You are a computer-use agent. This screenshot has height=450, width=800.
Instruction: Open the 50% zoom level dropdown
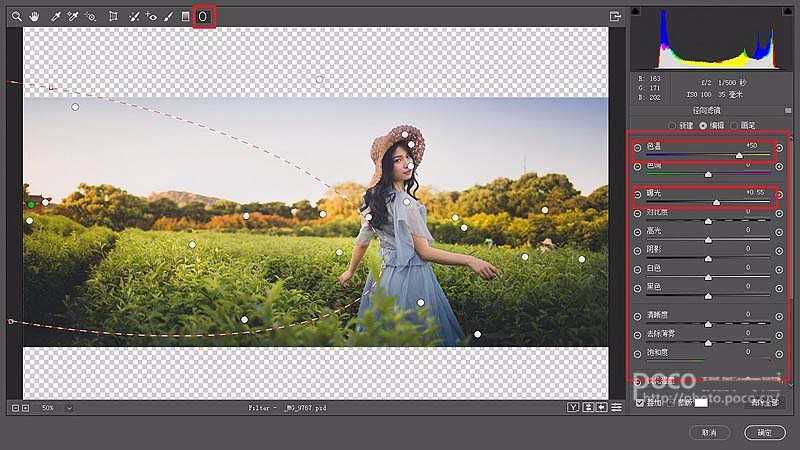point(69,408)
